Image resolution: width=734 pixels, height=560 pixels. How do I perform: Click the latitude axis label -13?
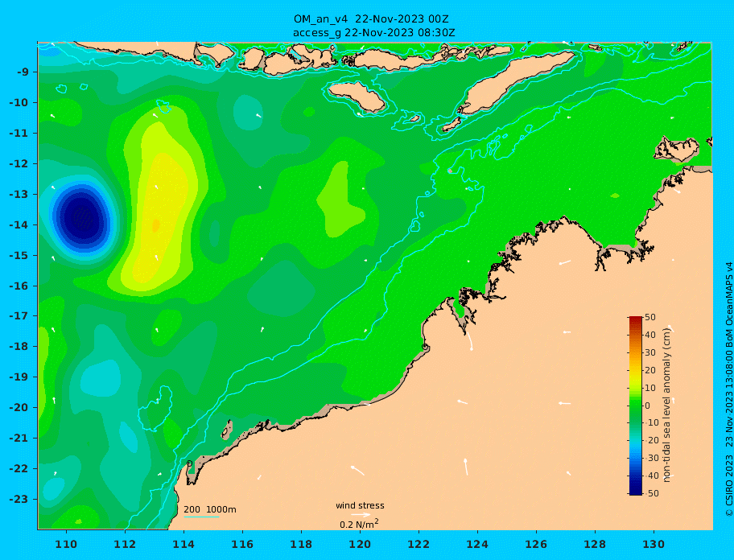(19, 194)
